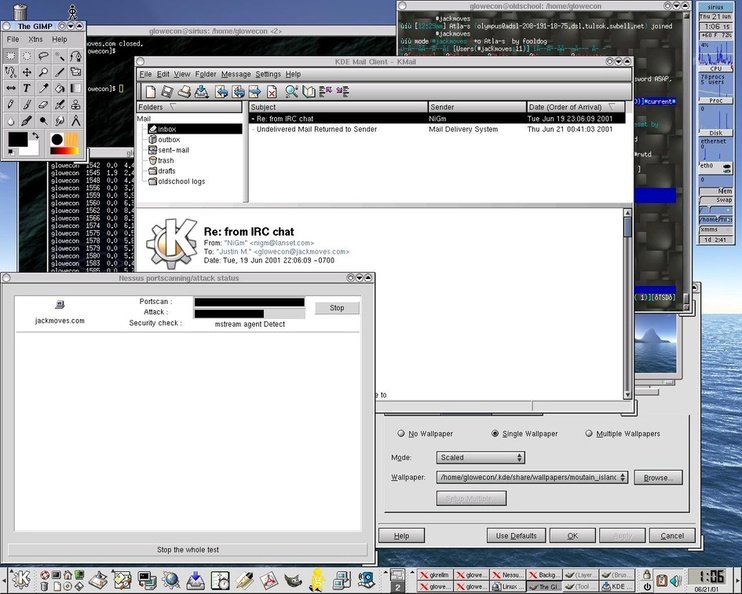Delete message with red X page icon
The height and width of the screenshot is (594, 742).
tap(272, 91)
